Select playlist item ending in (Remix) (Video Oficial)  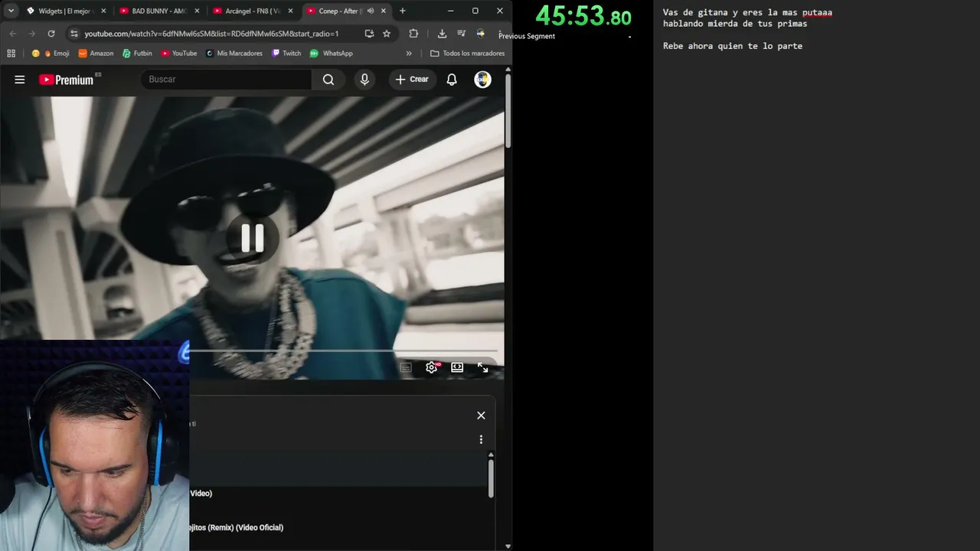[x=237, y=527]
